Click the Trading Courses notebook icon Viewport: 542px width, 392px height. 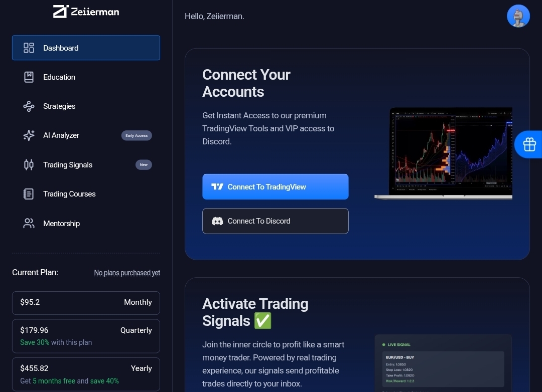[29, 194]
